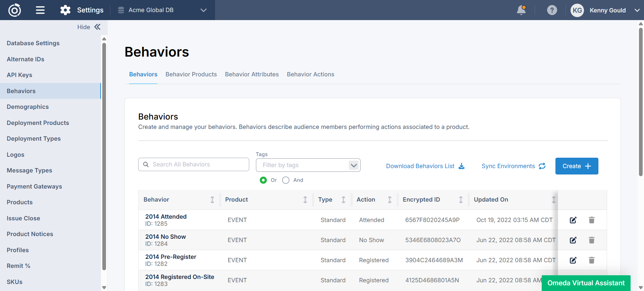Edit the 2014 Attended behavior
This screenshot has height=291, width=644.
click(573, 220)
